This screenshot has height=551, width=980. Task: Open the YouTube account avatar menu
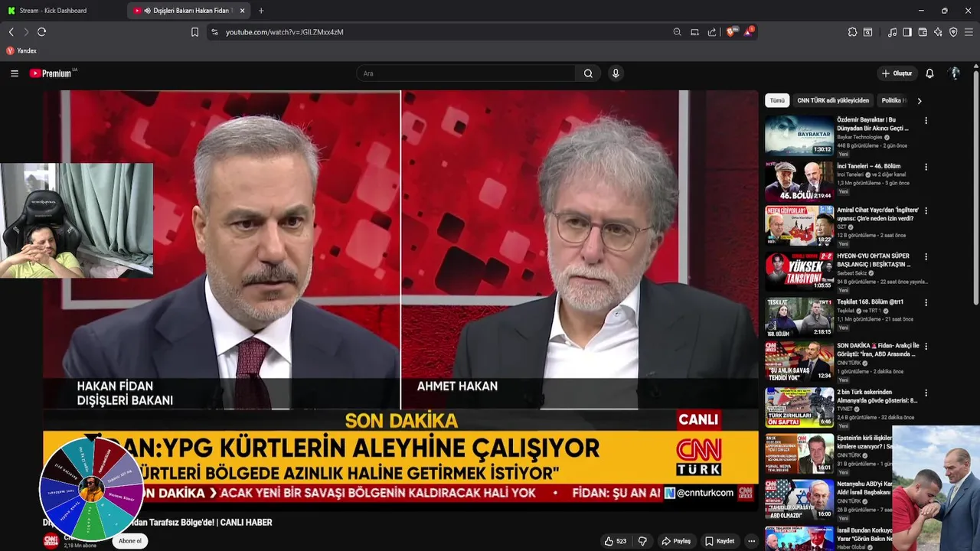954,73
